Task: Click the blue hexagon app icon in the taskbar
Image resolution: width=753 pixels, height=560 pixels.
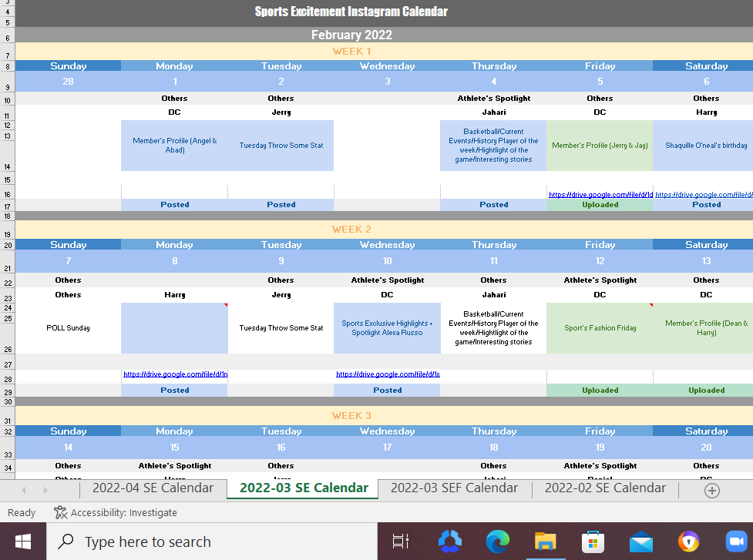Action: (450, 542)
